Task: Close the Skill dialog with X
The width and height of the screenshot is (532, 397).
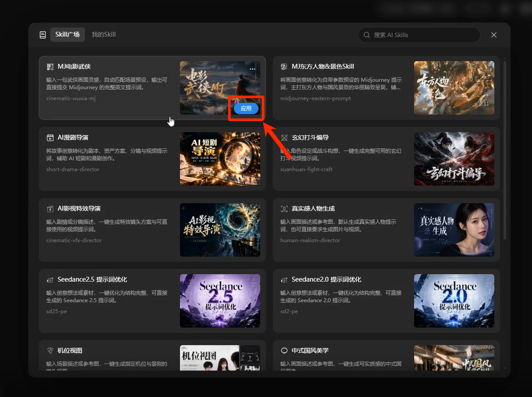Action: tap(494, 35)
